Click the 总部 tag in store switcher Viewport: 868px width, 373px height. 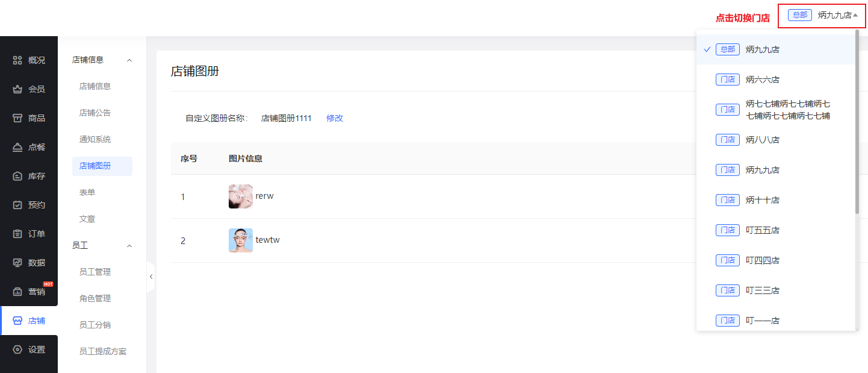click(800, 15)
